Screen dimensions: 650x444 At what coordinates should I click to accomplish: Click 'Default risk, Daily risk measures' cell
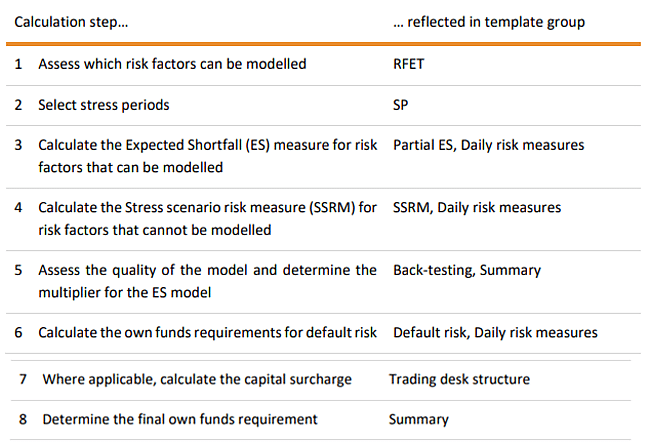point(495,333)
